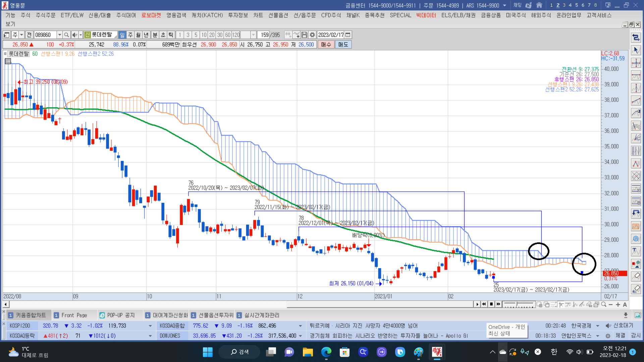The width and height of the screenshot is (644, 362).
Task: Click the eraser tool in right toolbar
Action: [636, 276]
